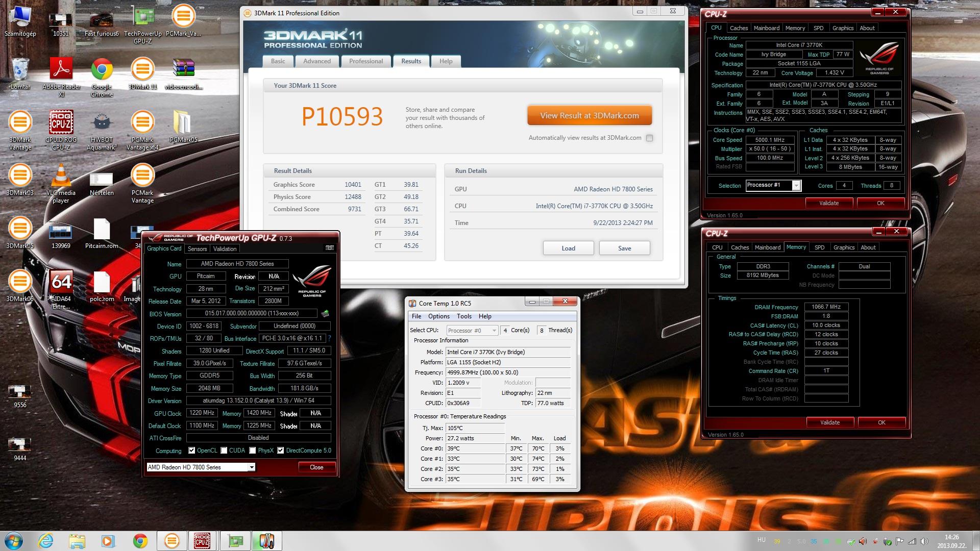Click the Save button in Run Details
The width and height of the screenshot is (980, 551).
coord(624,248)
